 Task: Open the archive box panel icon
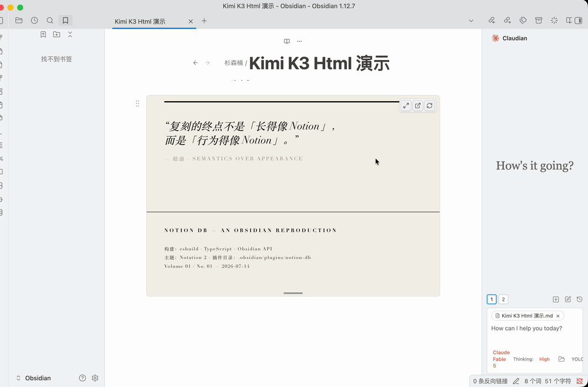pos(539,21)
